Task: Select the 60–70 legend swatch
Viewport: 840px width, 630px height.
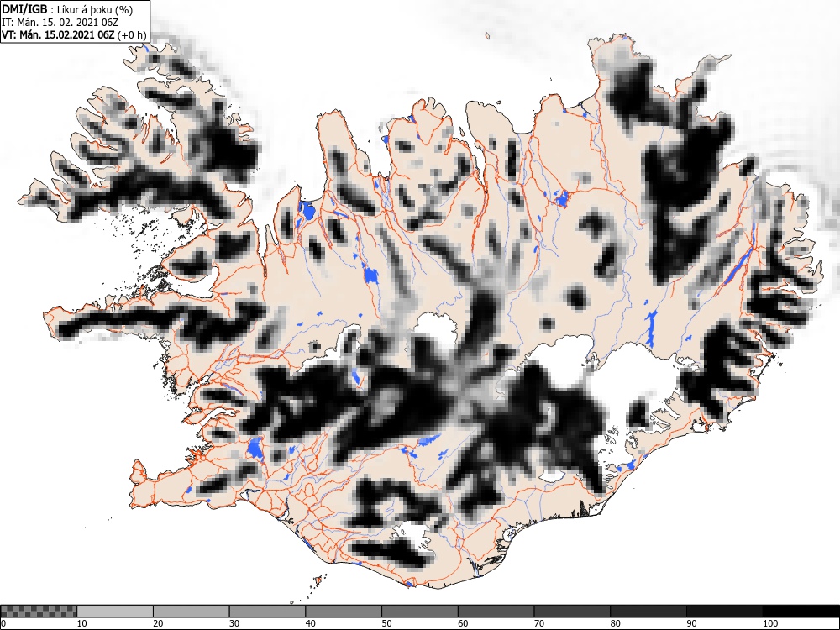Action: [x=496, y=612]
